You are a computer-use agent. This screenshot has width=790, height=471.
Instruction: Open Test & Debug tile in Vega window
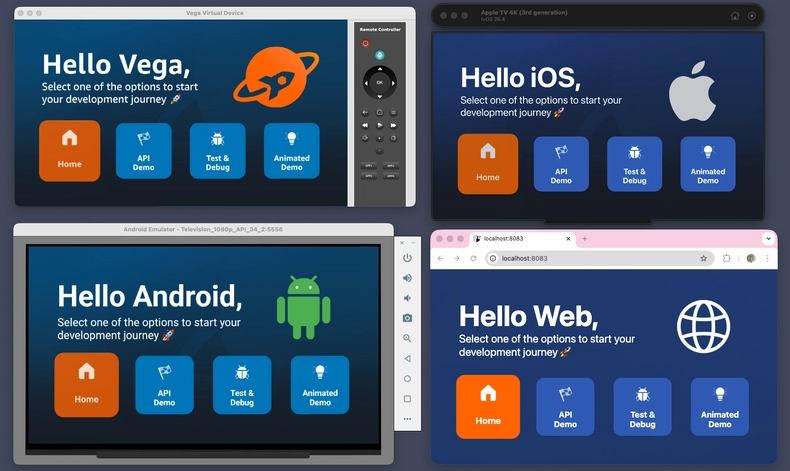(x=218, y=151)
